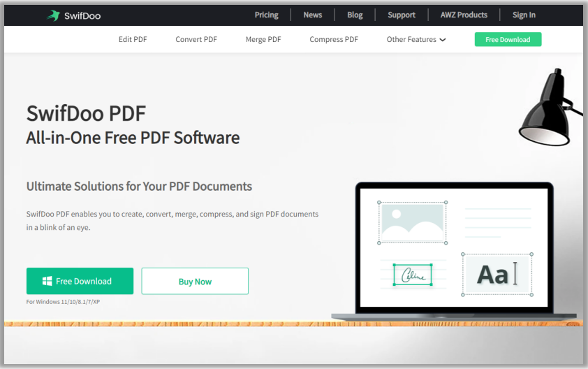Go to the News section

point(312,15)
